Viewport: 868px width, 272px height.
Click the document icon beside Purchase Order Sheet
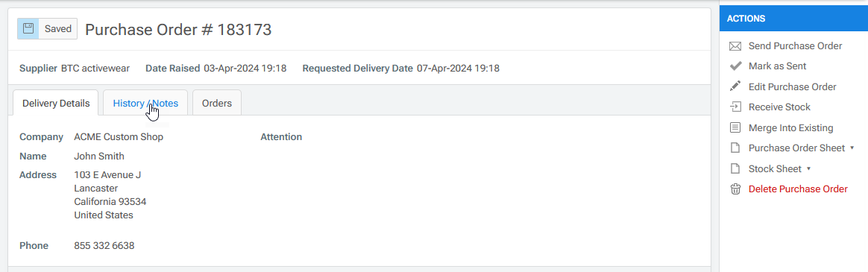[735, 148]
